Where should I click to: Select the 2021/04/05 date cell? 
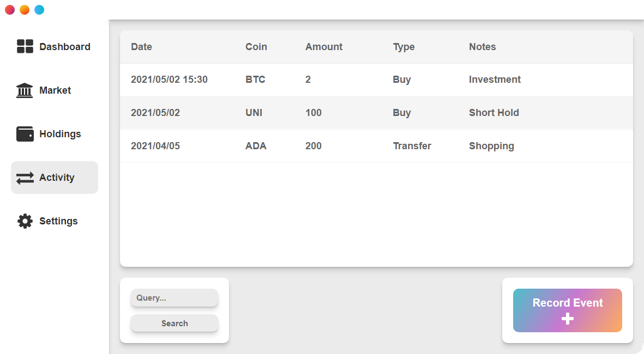point(155,146)
